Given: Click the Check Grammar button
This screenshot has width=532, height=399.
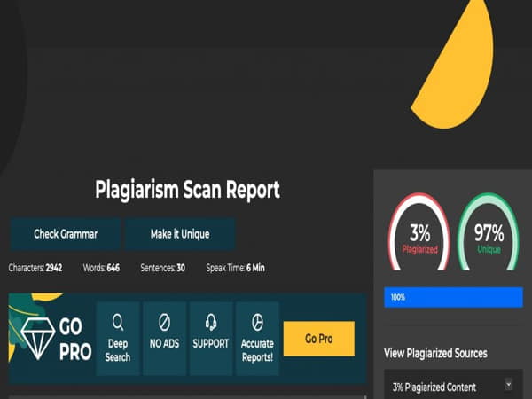Looking at the screenshot, I should (x=65, y=234).
